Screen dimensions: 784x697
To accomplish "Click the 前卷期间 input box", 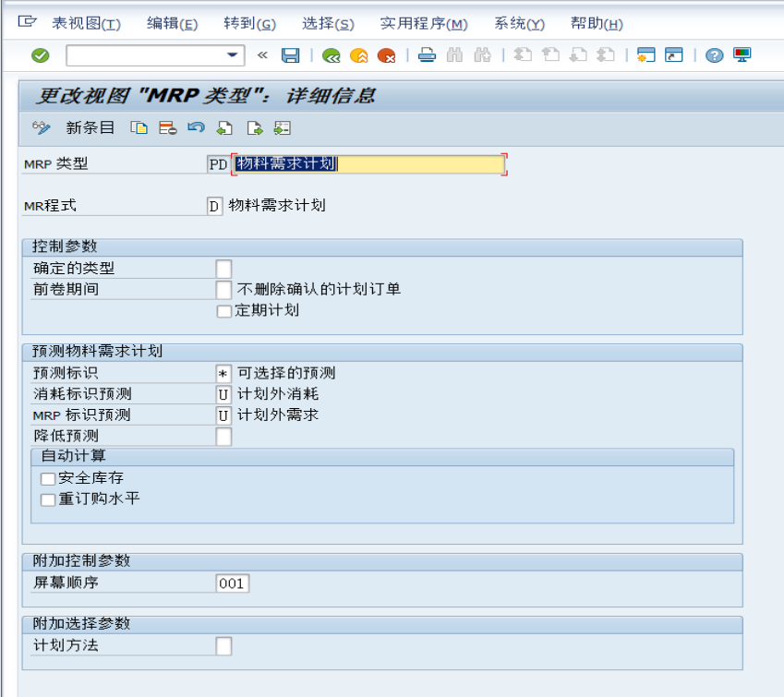I will pos(223,290).
